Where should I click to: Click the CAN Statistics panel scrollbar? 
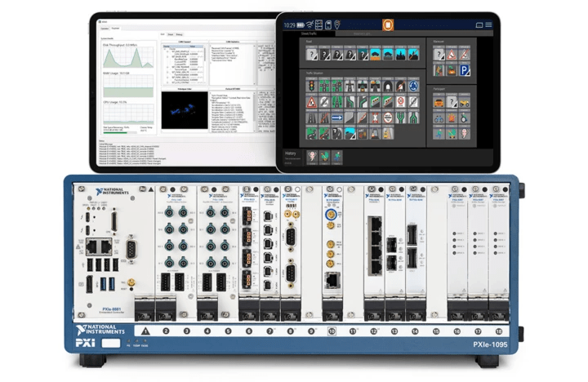pos(254,64)
